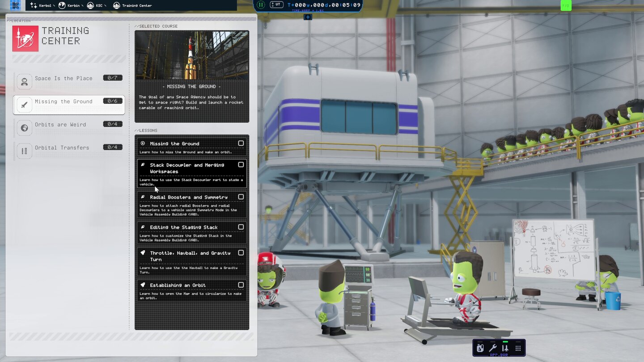644x362 pixels.
Task: Check the Missing the Ground lesson checkbox
Action: coord(241,143)
